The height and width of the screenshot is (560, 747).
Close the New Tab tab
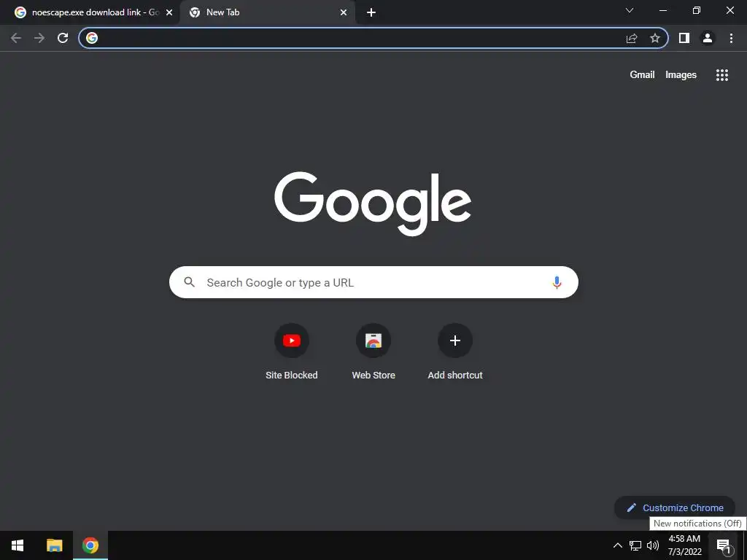point(344,13)
